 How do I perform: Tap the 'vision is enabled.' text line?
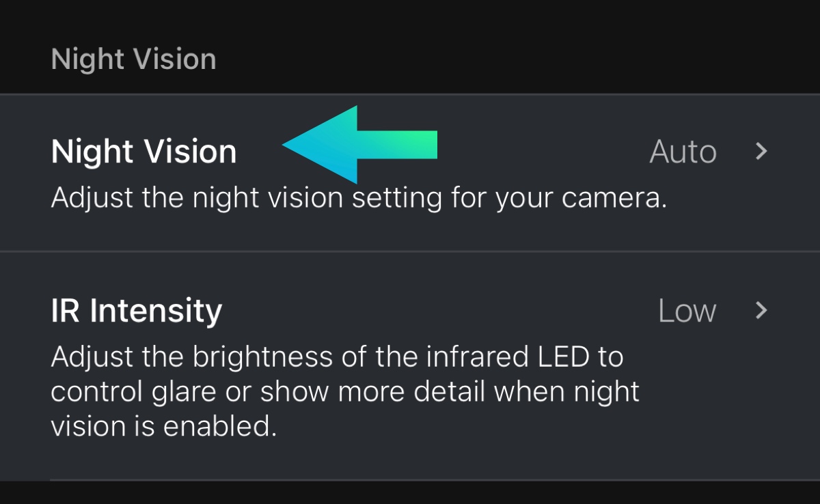(x=164, y=427)
